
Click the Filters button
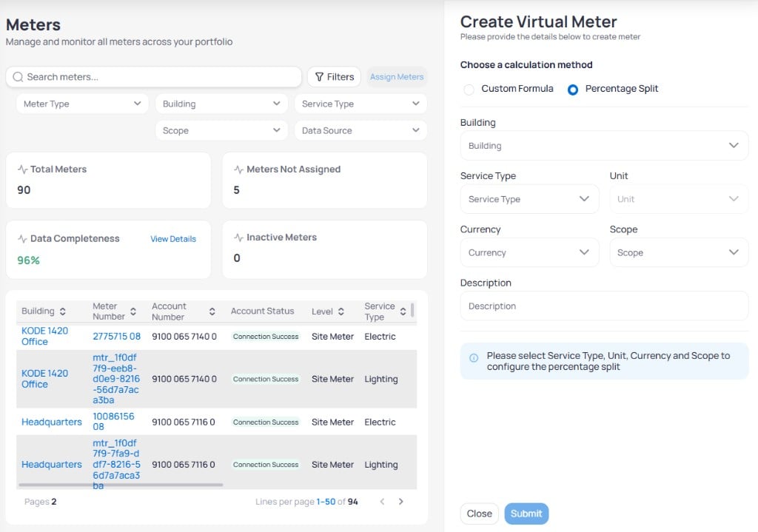(334, 77)
